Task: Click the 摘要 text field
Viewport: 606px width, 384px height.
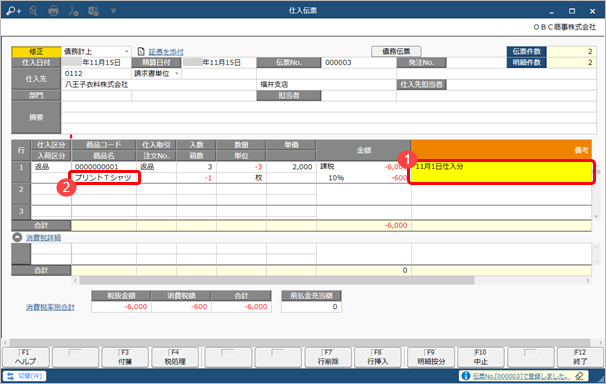Action: pyautogui.click(x=329, y=117)
